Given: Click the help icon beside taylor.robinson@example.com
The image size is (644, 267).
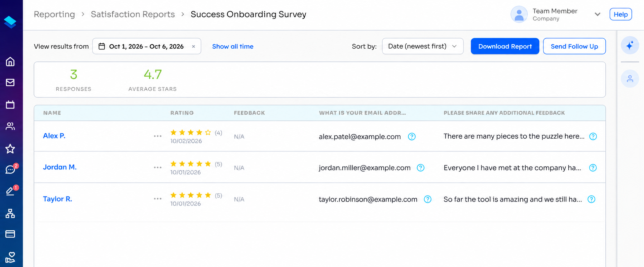Looking at the screenshot, I should point(428,199).
